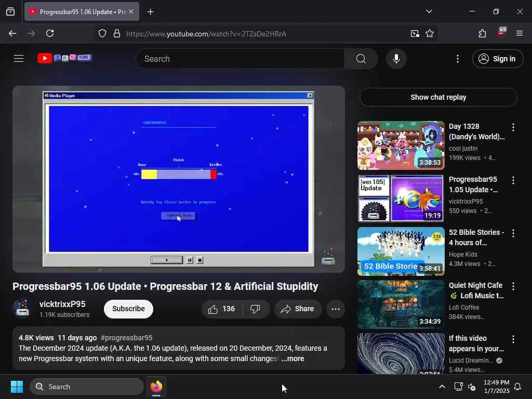The image size is (532, 399).
Task: Reload the page
Action: [x=50, y=33]
